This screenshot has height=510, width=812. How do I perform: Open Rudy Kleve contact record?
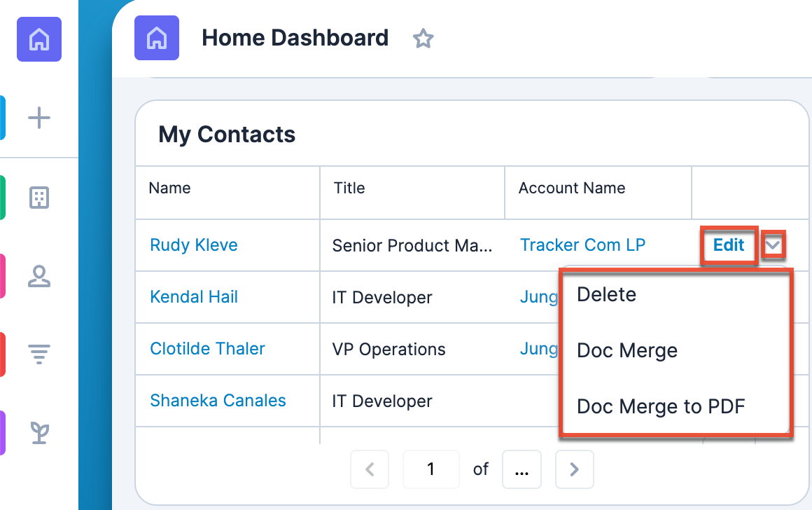[x=194, y=245]
